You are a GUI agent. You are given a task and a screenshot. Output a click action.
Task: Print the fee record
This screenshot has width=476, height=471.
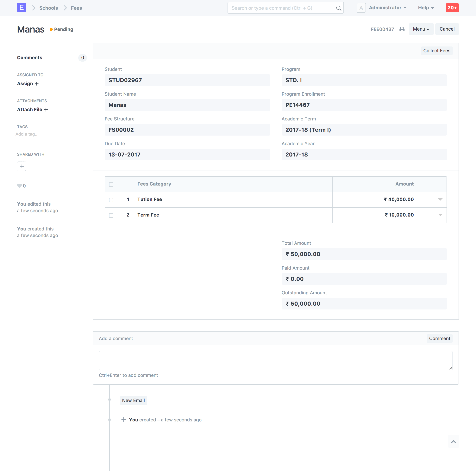[x=402, y=29]
